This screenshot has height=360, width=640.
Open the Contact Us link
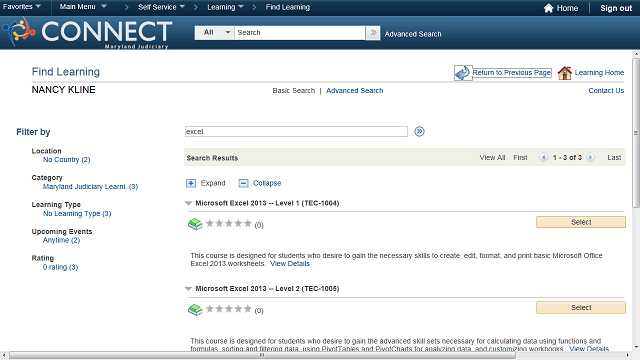[x=606, y=91]
